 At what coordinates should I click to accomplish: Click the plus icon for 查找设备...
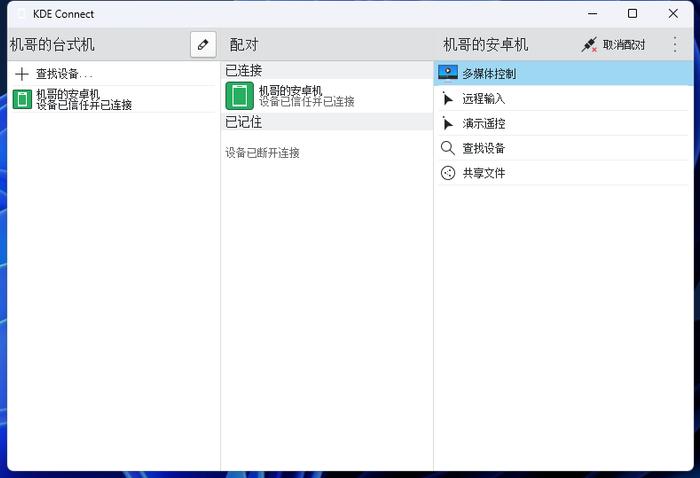point(21,74)
